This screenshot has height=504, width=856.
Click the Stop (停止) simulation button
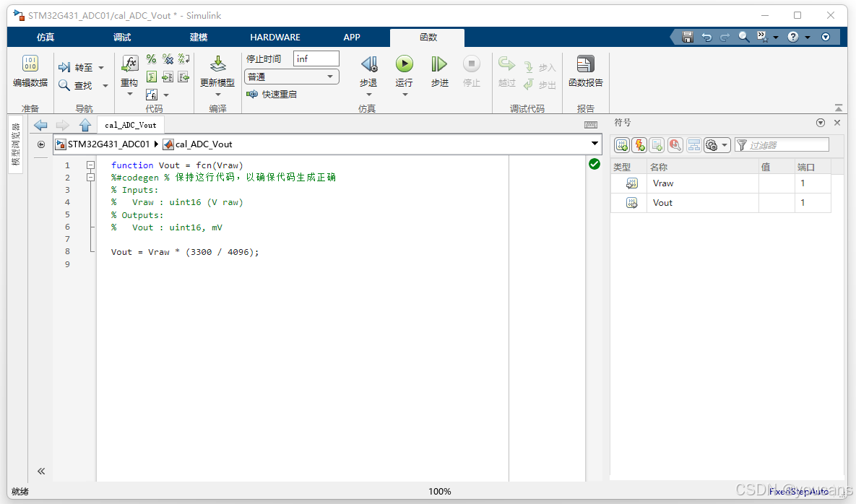(x=472, y=71)
